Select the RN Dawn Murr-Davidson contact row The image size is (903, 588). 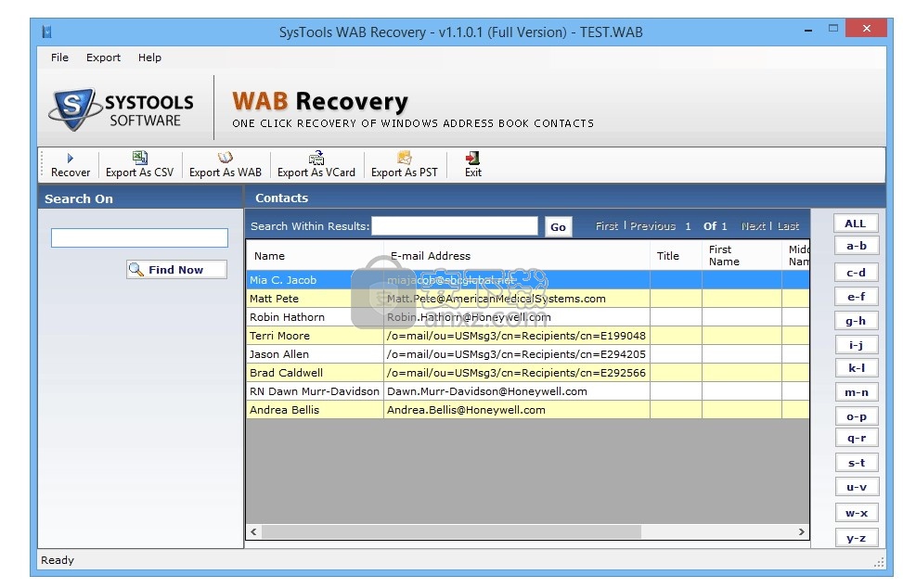tap(527, 391)
